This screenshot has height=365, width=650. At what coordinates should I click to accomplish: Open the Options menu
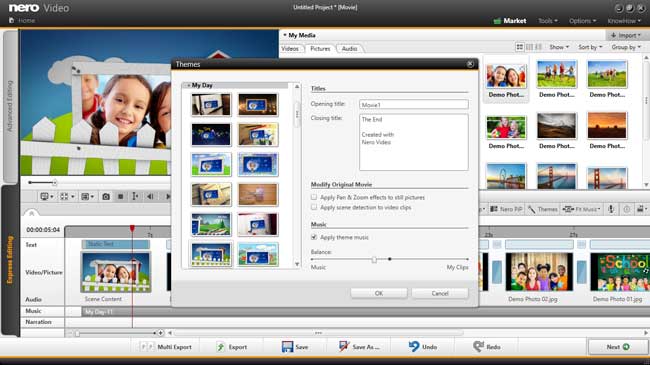582,21
